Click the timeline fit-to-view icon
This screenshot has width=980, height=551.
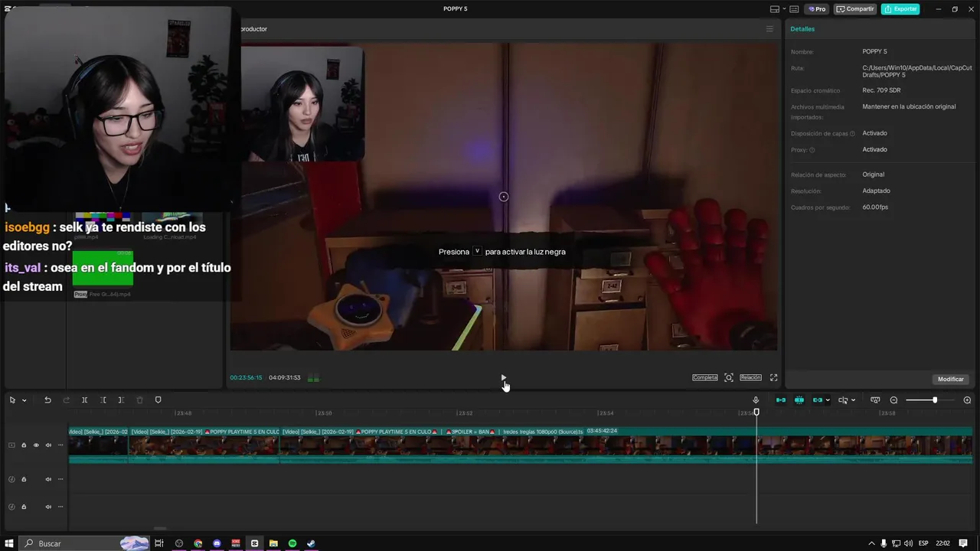[x=875, y=400]
